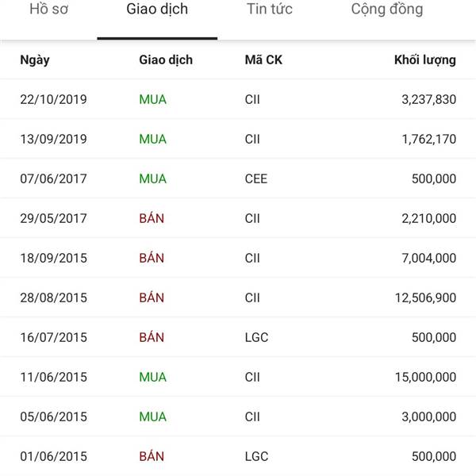Screen dimensions: 476x476
Task: Open the 28/08/2015 transaction row
Action: coord(238,297)
